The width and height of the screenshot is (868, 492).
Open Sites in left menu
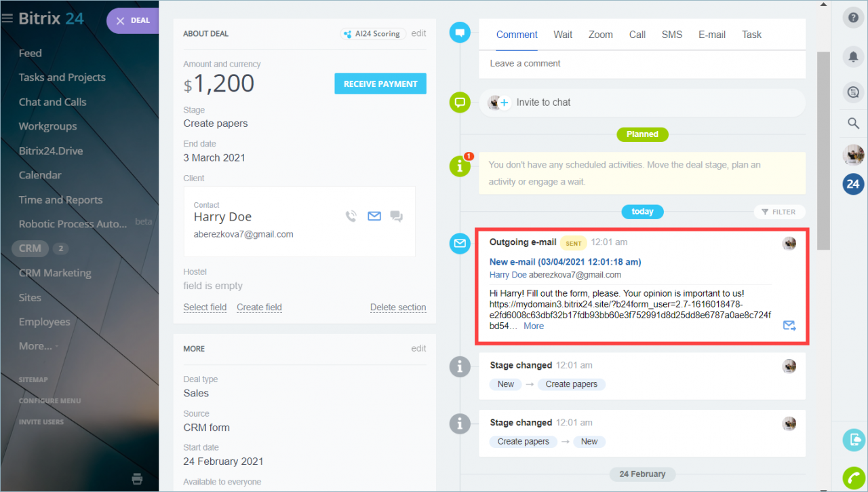[30, 297]
